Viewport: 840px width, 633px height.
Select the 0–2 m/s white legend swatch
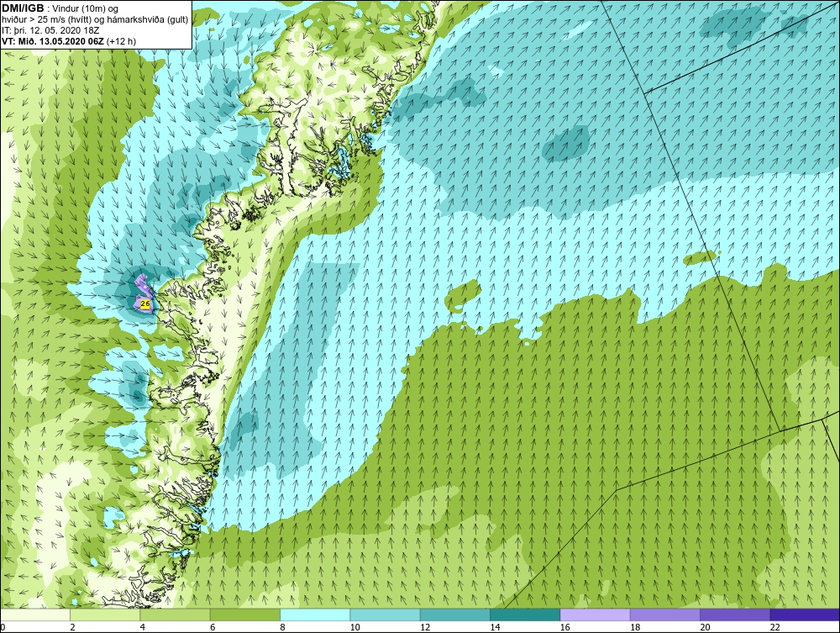[x=35, y=615]
